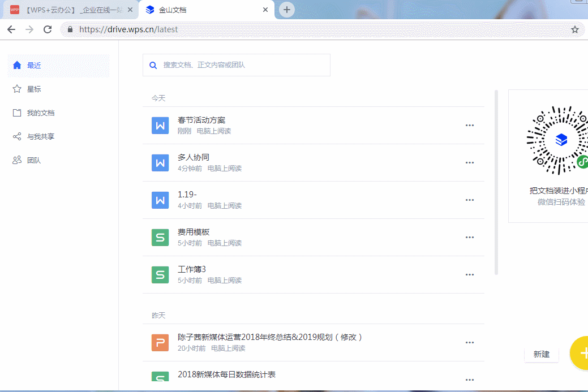Image resolution: width=588 pixels, height=392 pixels.
Task: Click the star icon for 星标
Action: pos(17,89)
